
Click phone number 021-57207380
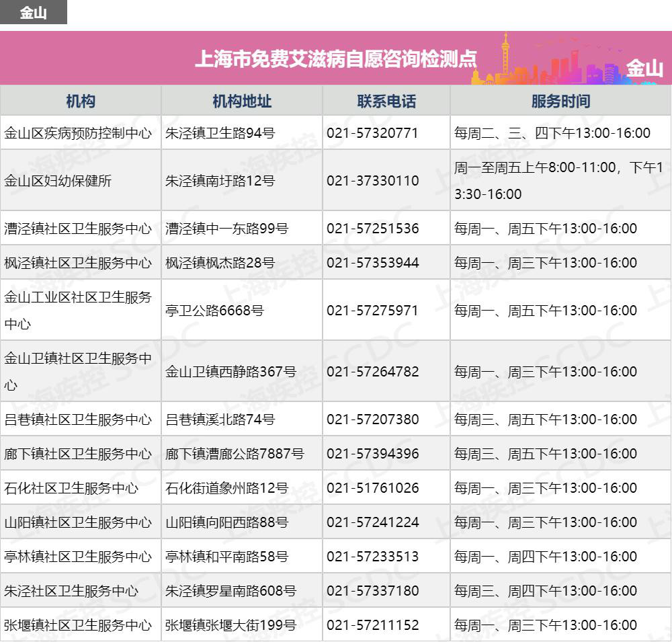point(372,419)
